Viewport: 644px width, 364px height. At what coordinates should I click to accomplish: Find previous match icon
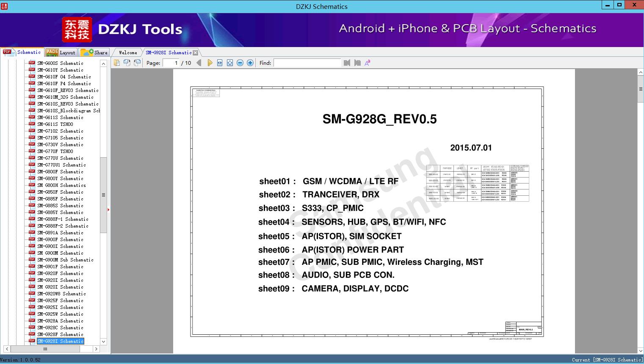pos(347,63)
